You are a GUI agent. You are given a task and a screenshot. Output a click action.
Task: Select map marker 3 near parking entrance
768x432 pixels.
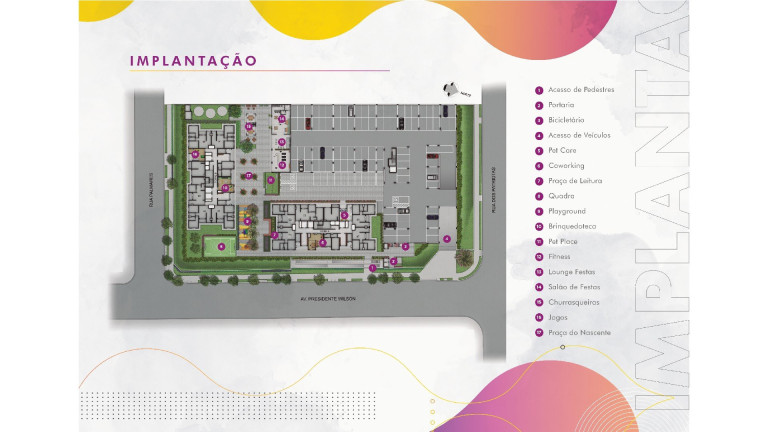click(405, 246)
